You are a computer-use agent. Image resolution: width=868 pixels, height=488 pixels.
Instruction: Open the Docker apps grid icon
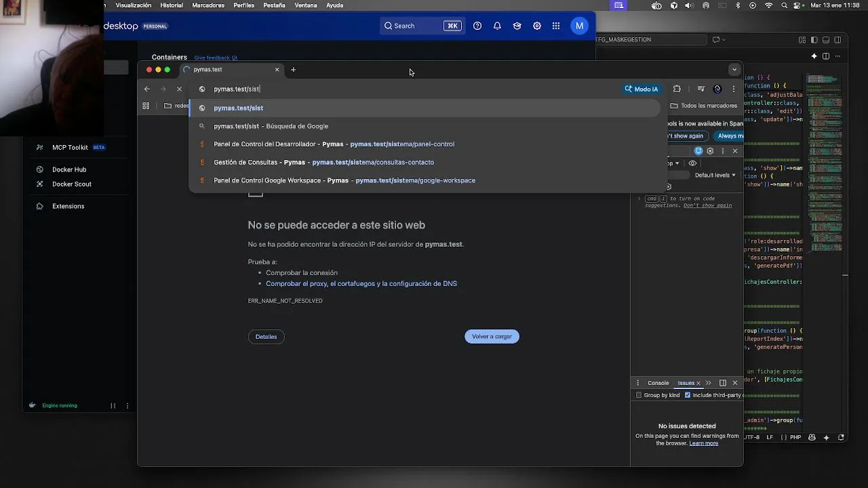tap(556, 26)
